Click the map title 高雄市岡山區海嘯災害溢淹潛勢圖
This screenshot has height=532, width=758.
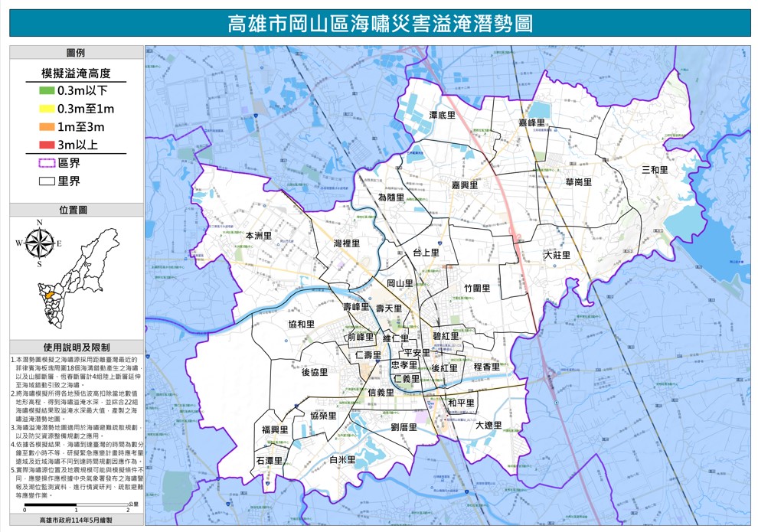(380, 23)
